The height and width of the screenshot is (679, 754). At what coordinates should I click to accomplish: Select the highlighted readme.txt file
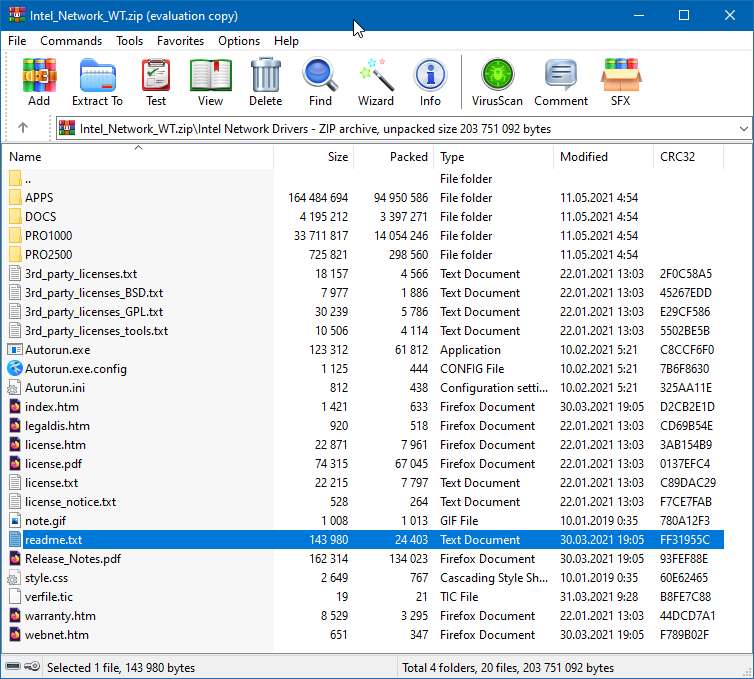(x=364, y=540)
